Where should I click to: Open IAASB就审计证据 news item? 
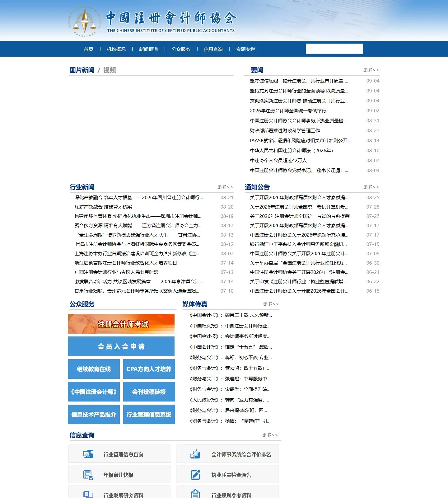tap(301, 141)
